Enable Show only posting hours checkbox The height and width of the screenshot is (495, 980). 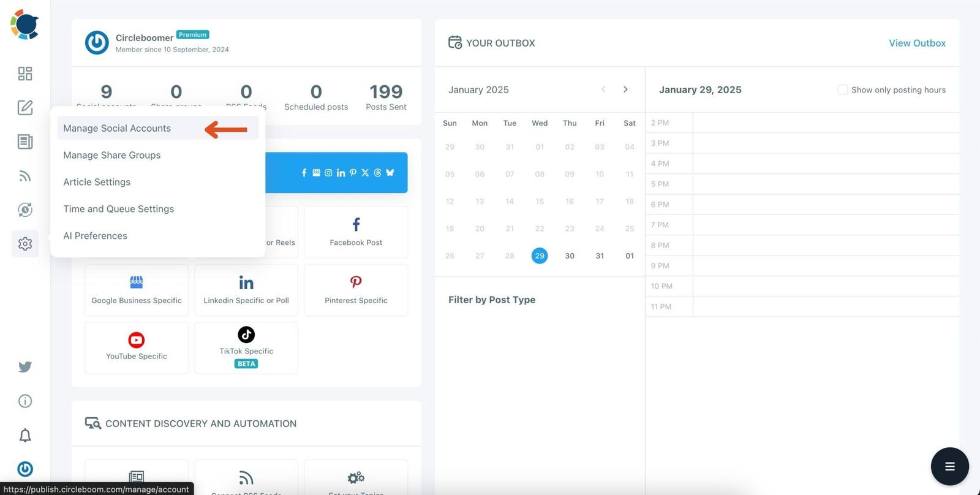[x=843, y=90]
